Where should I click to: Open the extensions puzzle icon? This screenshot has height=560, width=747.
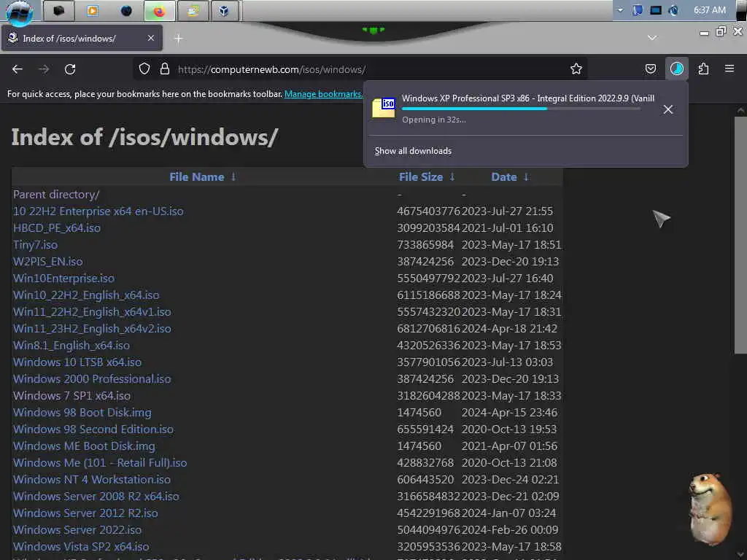(703, 69)
